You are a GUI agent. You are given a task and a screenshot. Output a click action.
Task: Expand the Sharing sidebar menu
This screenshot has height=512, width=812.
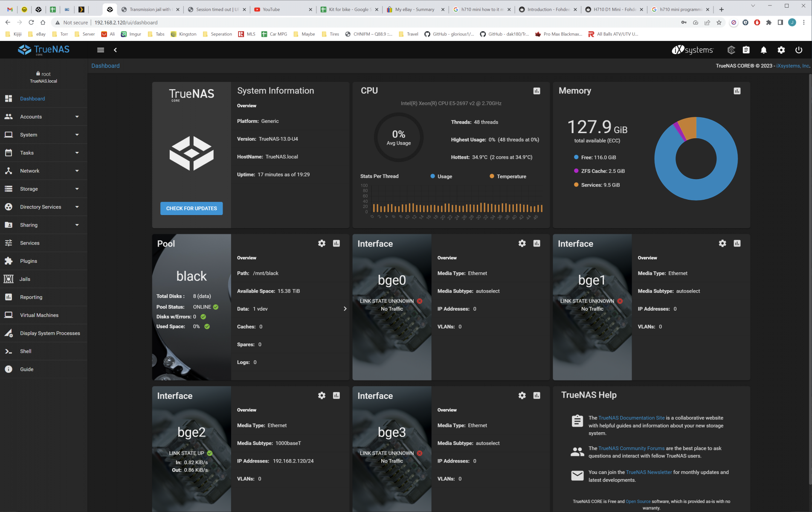(43, 225)
